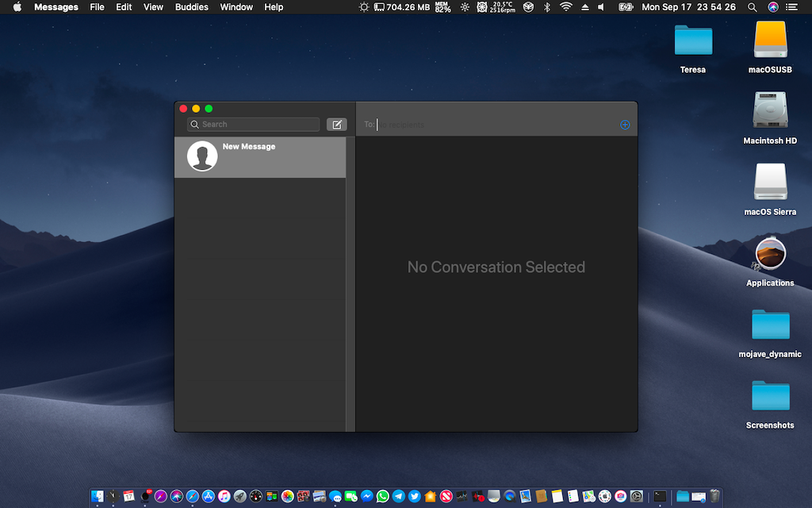Open Notification Center list icon
The height and width of the screenshot is (508, 812).
[791, 6]
